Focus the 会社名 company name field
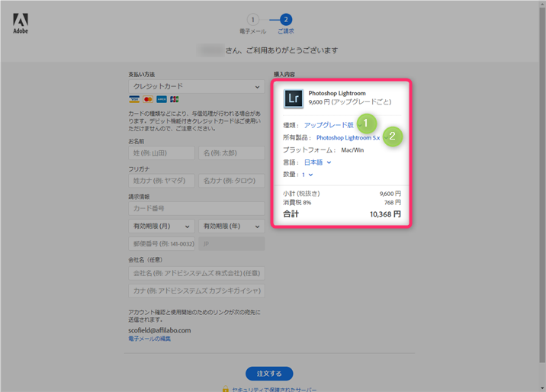This screenshot has width=546, height=392. (x=197, y=273)
